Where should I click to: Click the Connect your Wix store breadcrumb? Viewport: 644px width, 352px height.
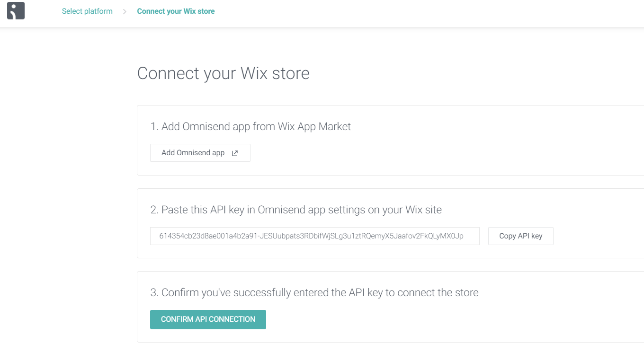pyautogui.click(x=176, y=11)
